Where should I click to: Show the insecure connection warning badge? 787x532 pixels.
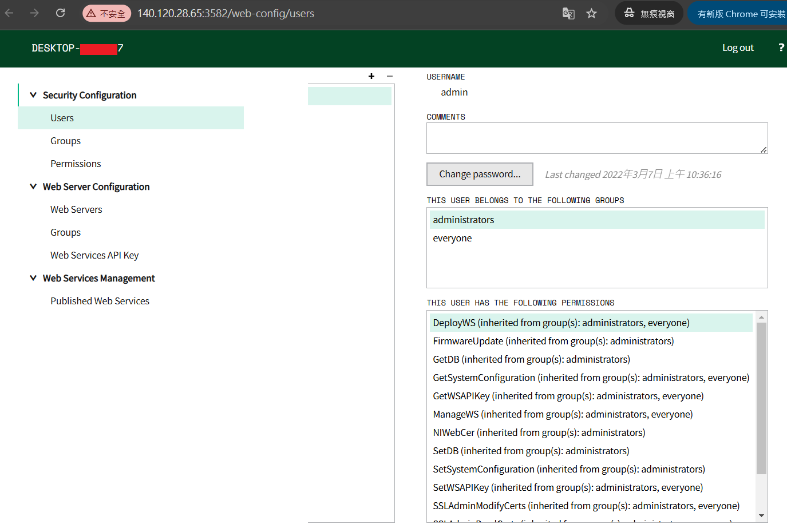coord(107,13)
